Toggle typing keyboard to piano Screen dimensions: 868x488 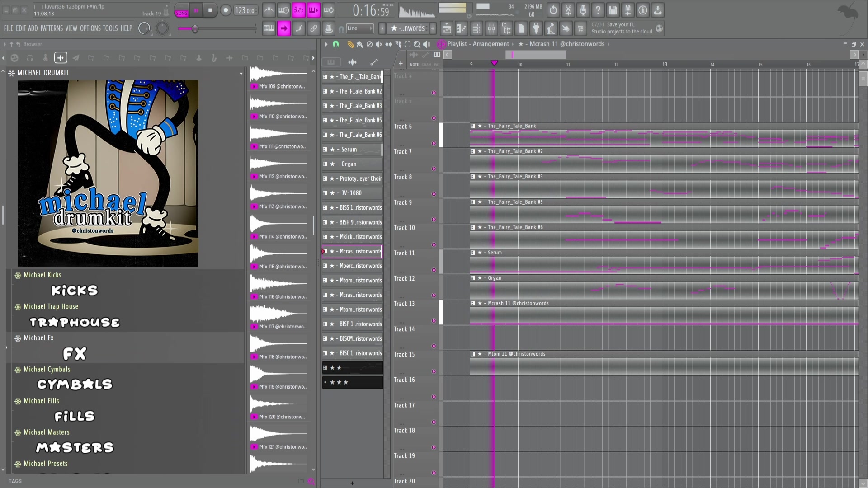click(269, 29)
